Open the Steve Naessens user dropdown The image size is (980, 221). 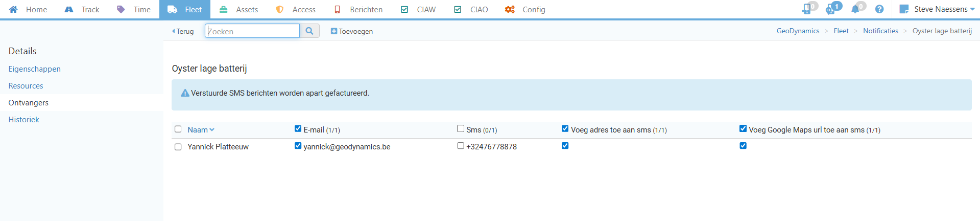pos(944,9)
